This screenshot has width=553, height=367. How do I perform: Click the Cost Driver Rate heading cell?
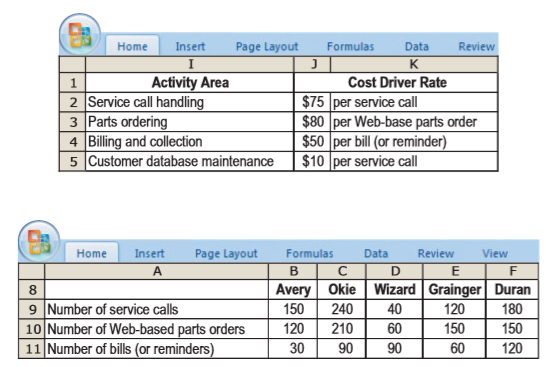[x=396, y=82]
